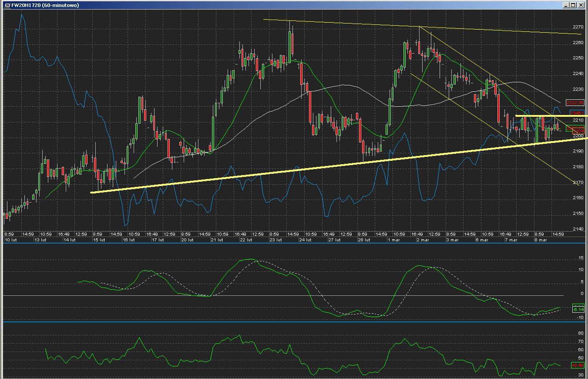Image resolution: width=588 pixels, height=379 pixels.
Task: Select the -6.14 oscillator value label
Action: click(x=578, y=309)
